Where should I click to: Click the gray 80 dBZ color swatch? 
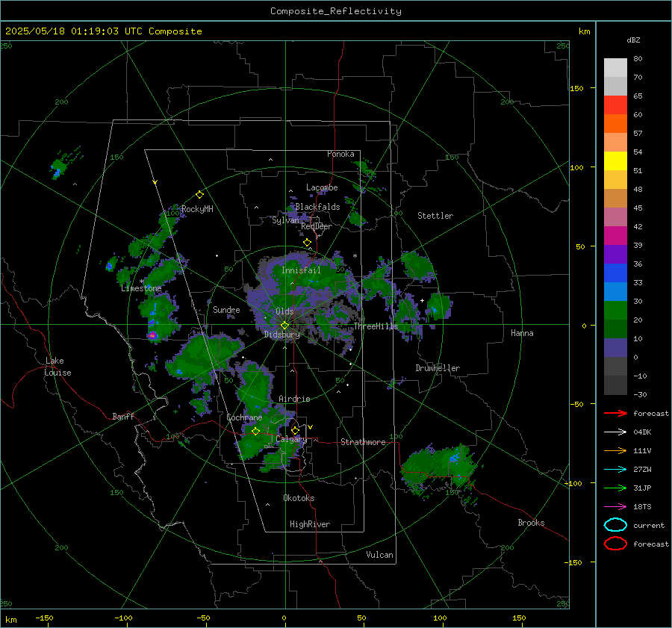coord(615,68)
